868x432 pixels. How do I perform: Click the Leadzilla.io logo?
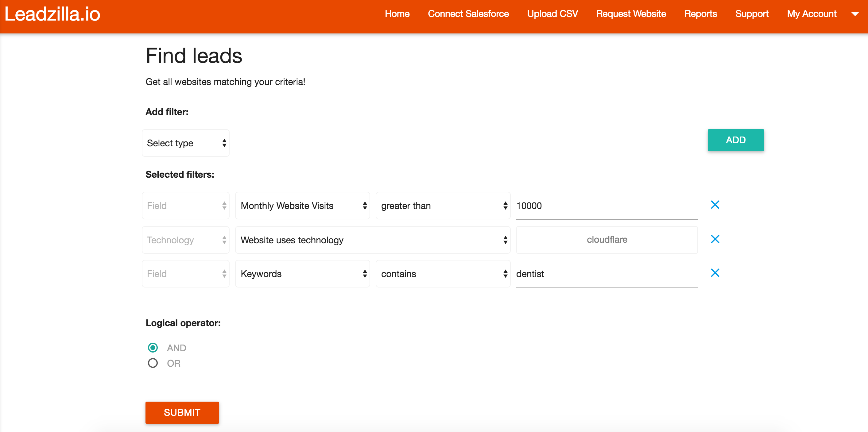(x=52, y=14)
